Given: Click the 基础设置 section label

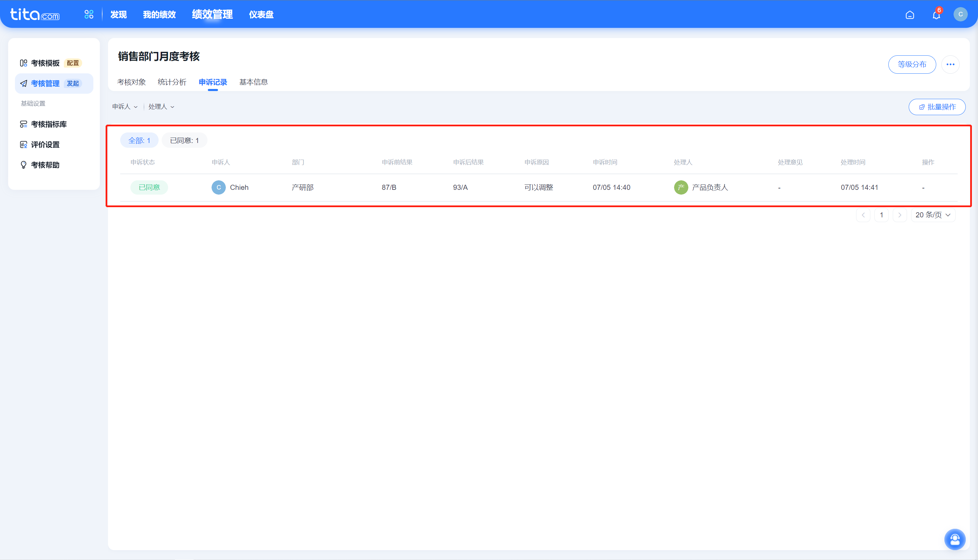Looking at the screenshot, I should (x=33, y=104).
